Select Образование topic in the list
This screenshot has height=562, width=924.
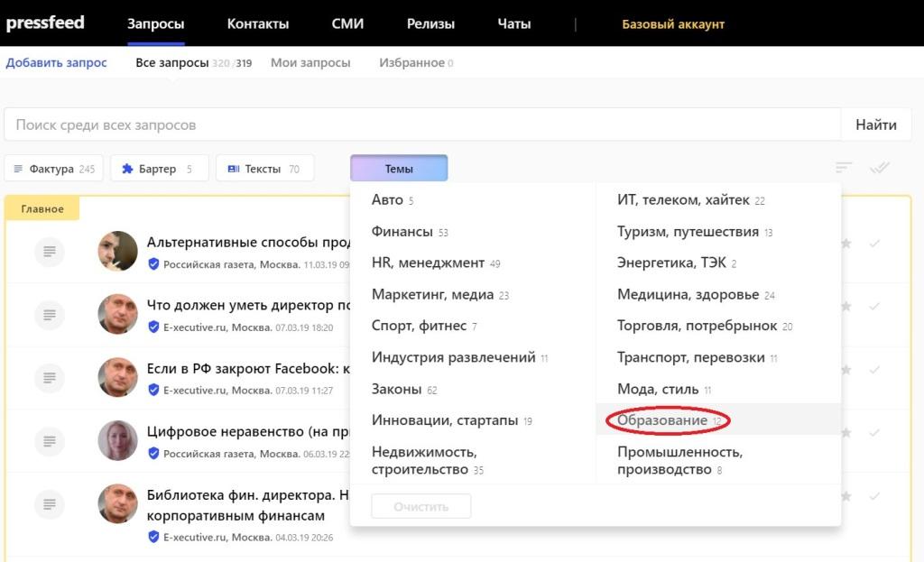click(x=662, y=420)
